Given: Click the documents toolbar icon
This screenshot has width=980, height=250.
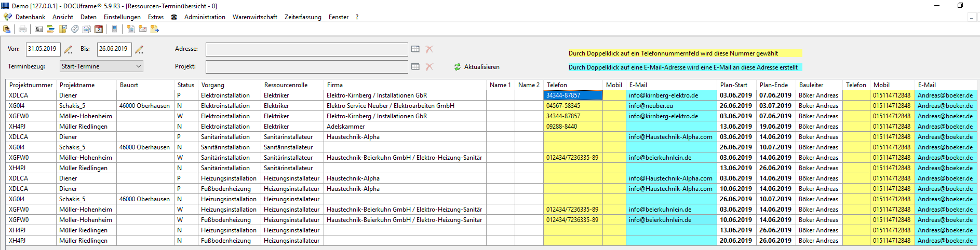Looking at the screenshot, I should (87, 29).
